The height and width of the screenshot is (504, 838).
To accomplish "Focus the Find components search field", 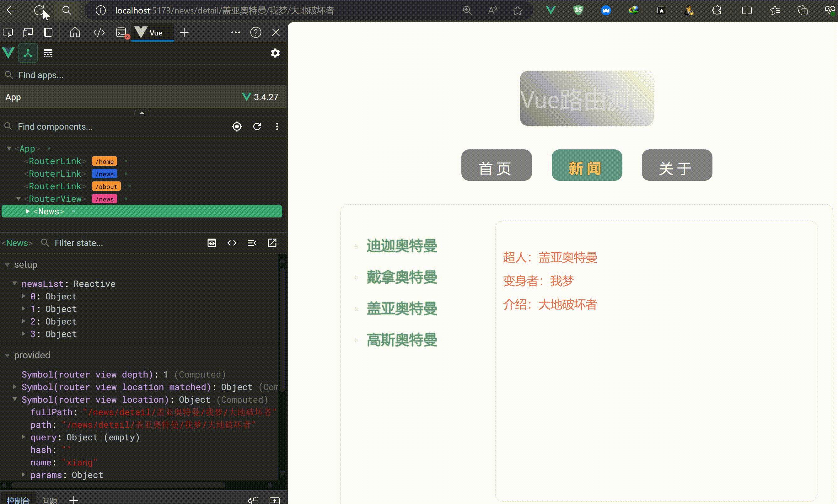I will [x=115, y=127].
